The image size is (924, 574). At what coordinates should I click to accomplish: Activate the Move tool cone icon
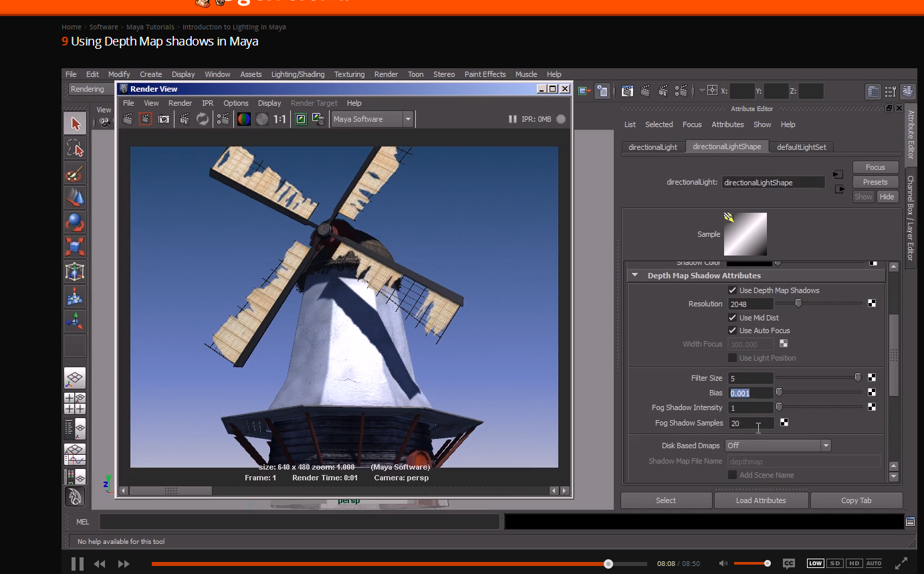pyautogui.click(x=75, y=197)
